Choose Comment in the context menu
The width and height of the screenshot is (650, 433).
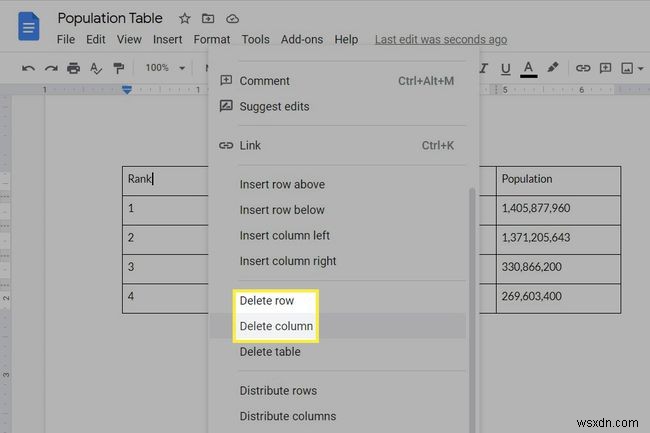[337, 81]
